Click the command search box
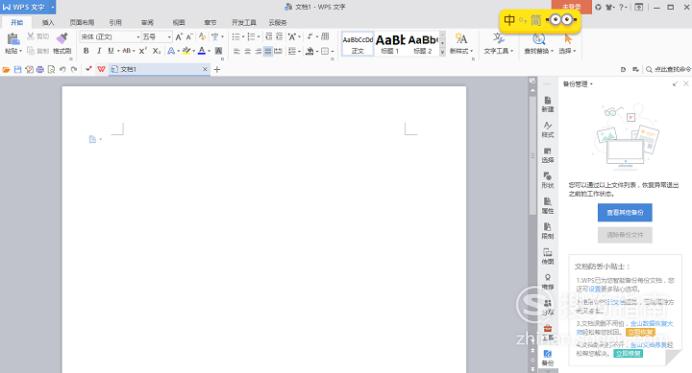692x373 pixels. (668, 69)
